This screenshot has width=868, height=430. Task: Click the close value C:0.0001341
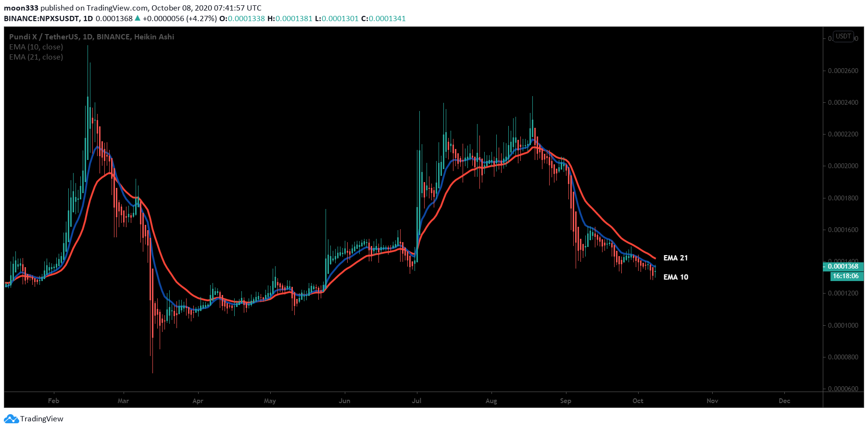click(x=383, y=18)
